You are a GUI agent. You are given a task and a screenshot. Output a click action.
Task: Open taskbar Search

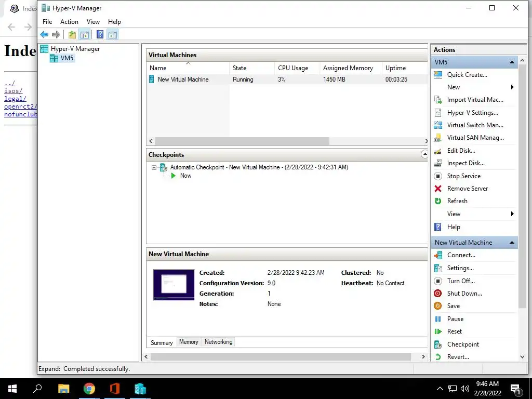pos(37,389)
